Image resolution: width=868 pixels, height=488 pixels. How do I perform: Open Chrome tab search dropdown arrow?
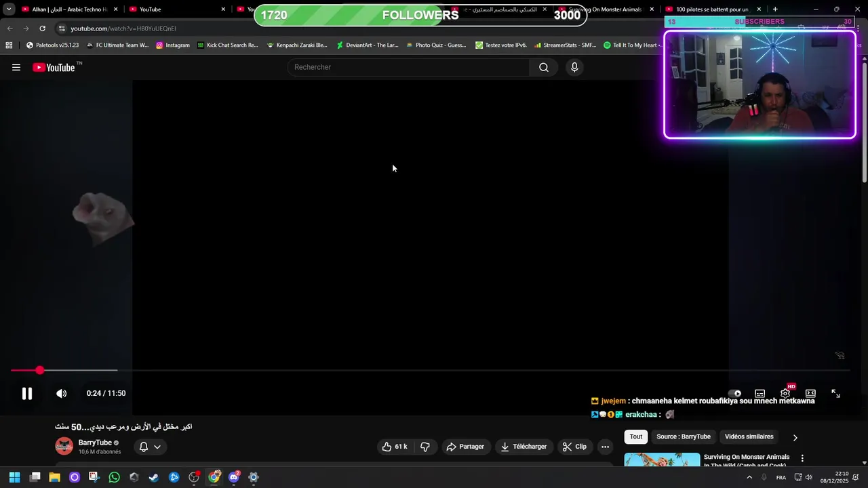(x=9, y=9)
